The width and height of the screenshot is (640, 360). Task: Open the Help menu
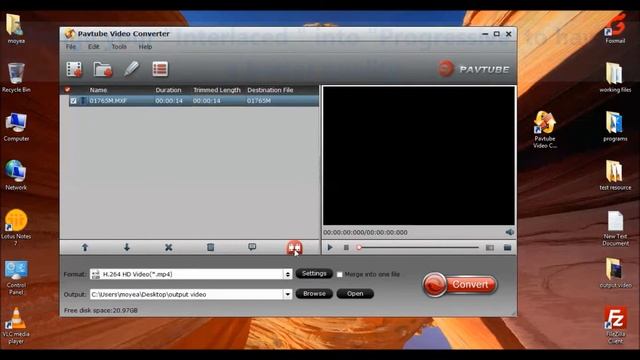[145, 47]
